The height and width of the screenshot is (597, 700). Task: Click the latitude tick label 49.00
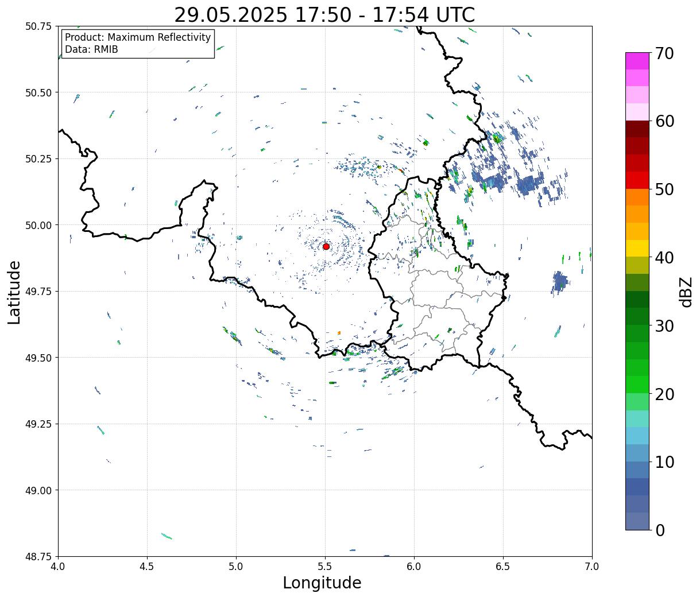pos(38,490)
